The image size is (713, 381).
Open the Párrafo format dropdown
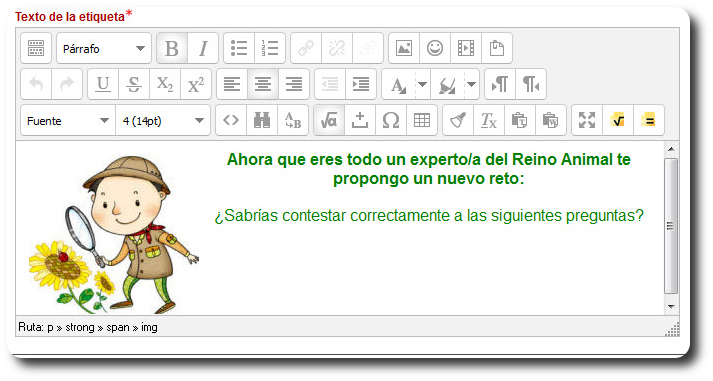click(104, 48)
